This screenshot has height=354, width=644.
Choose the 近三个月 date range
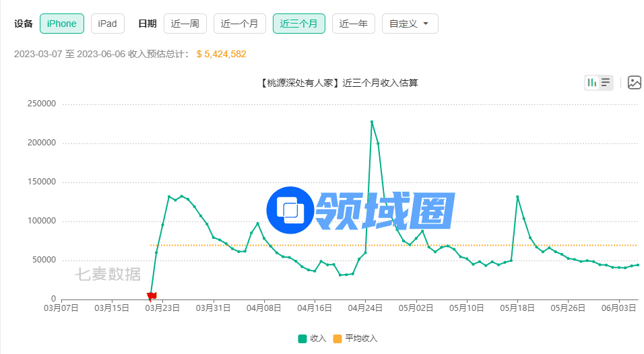pyautogui.click(x=298, y=24)
